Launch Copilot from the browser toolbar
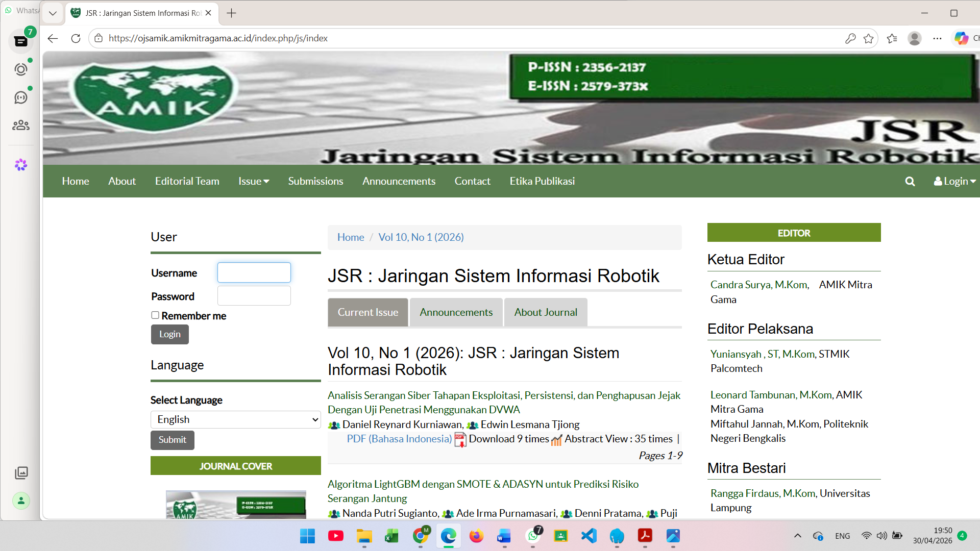This screenshot has width=980, height=551. point(962,38)
